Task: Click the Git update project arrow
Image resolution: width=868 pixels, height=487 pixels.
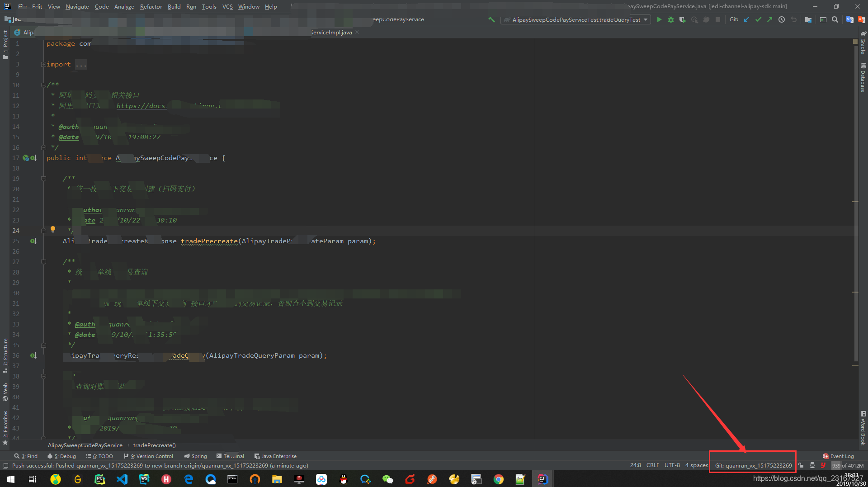Action: [x=746, y=19]
